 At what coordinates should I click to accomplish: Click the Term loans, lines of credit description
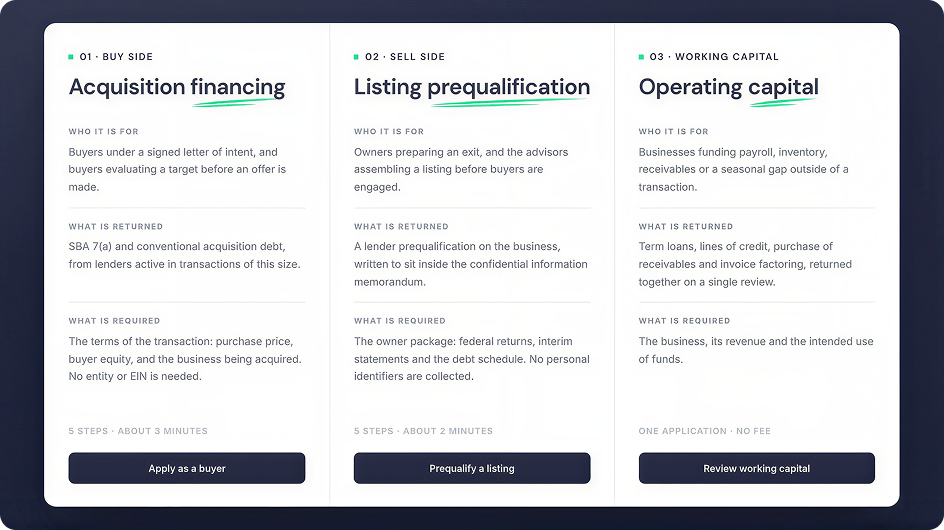pos(745,264)
